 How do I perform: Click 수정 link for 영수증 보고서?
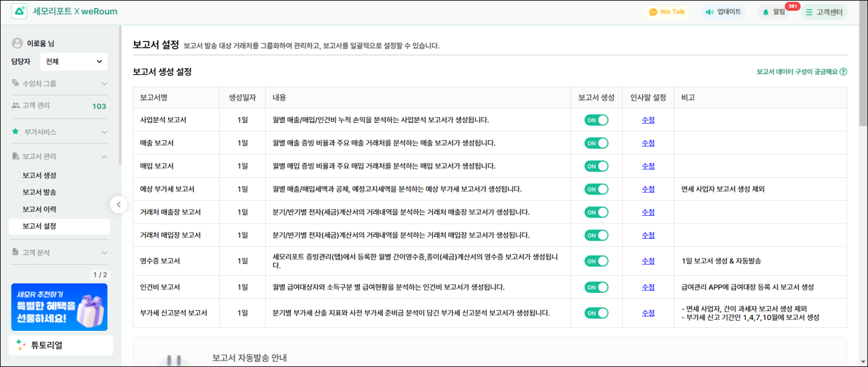click(648, 261)
